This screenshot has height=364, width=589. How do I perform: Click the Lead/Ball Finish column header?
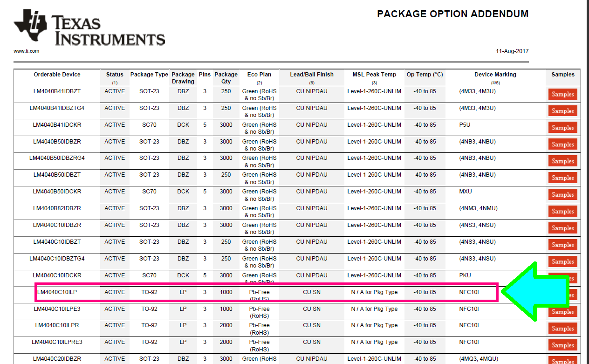point(312,75)
